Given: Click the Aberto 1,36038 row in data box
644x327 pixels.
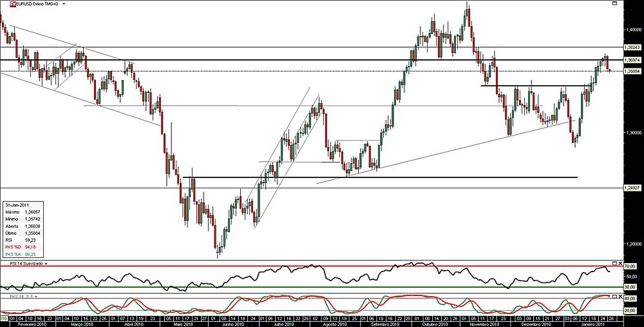Looking at the screenshot, I should (x=23, y=226).
